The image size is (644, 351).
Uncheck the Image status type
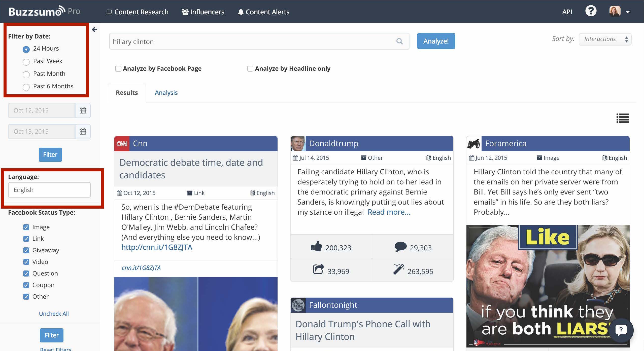(x=26, y=227)
